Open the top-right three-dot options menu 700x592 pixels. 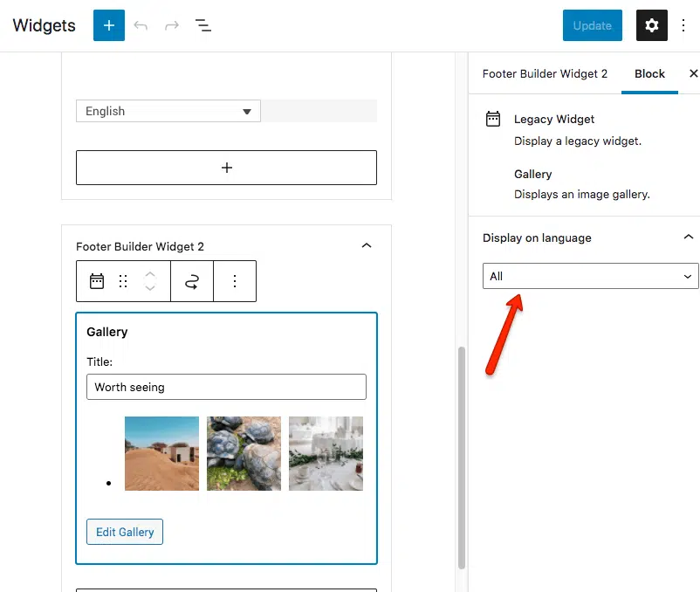point(683,25)
